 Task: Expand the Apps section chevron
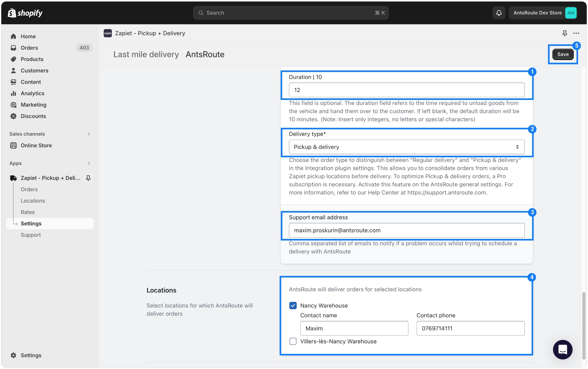[x=89, y=163]
